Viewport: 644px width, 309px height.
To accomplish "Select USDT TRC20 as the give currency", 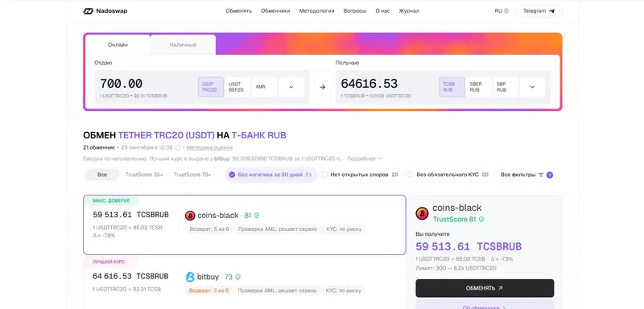I will pos(211,87).
